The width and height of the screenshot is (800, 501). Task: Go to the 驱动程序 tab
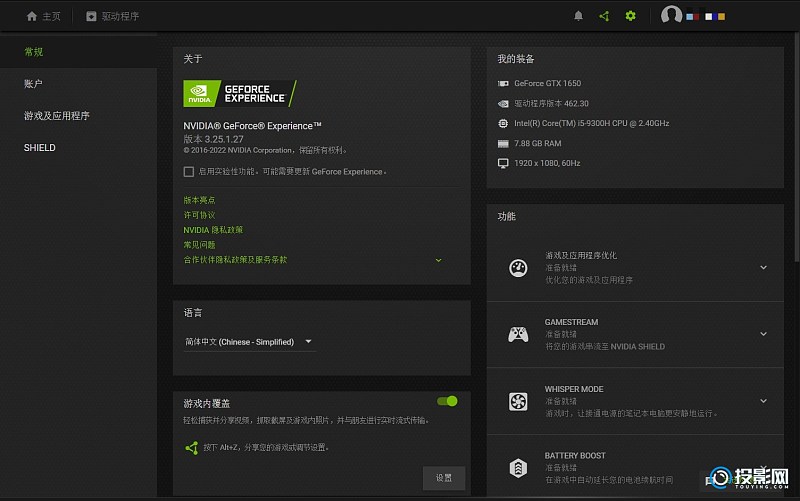113,16
